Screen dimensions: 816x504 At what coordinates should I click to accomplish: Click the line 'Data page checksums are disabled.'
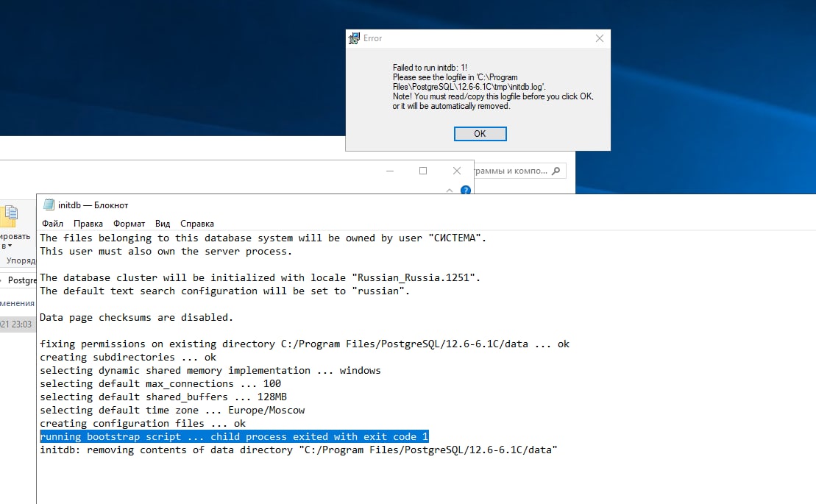pyautogui.click(x=136, y=317)
